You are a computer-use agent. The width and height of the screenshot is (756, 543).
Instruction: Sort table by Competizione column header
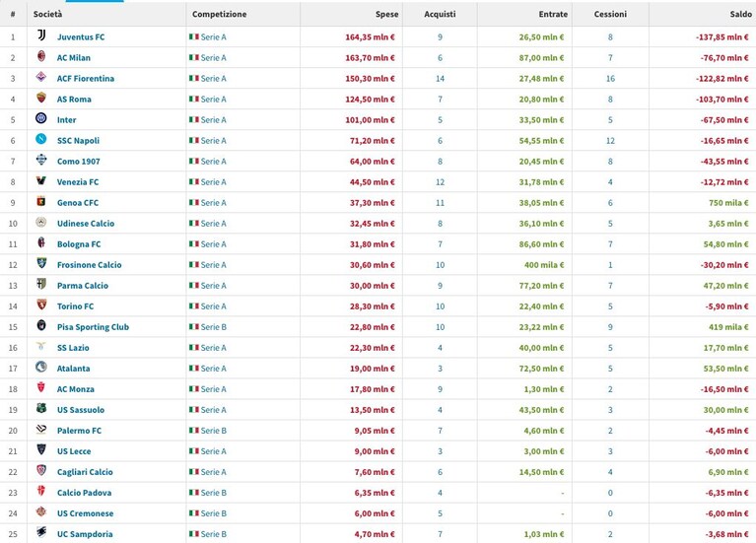pyautogui.click(x=220, y=14)
